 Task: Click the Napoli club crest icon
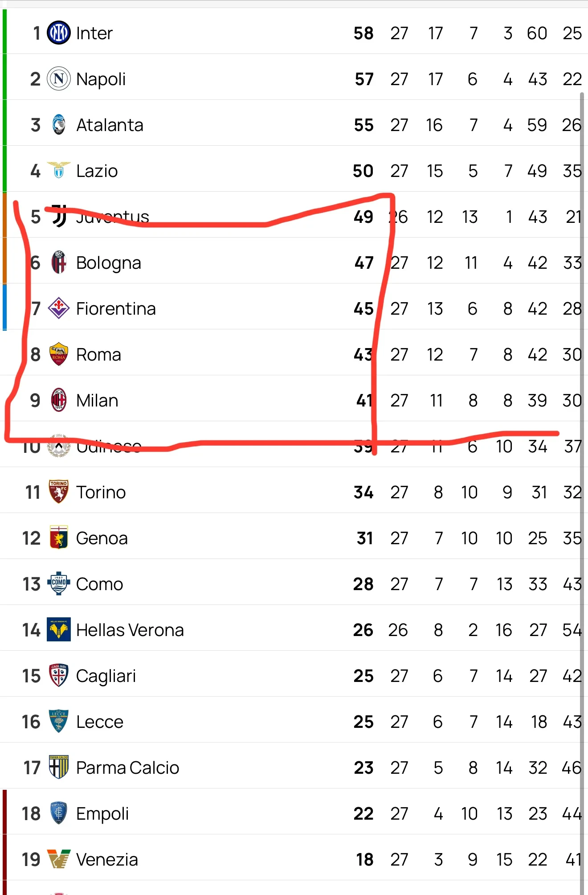point(58,79)
